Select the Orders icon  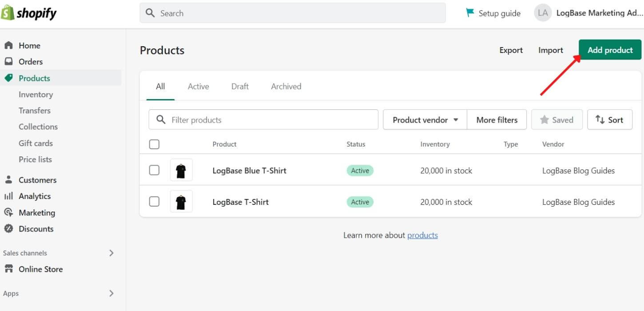(9, 61)
